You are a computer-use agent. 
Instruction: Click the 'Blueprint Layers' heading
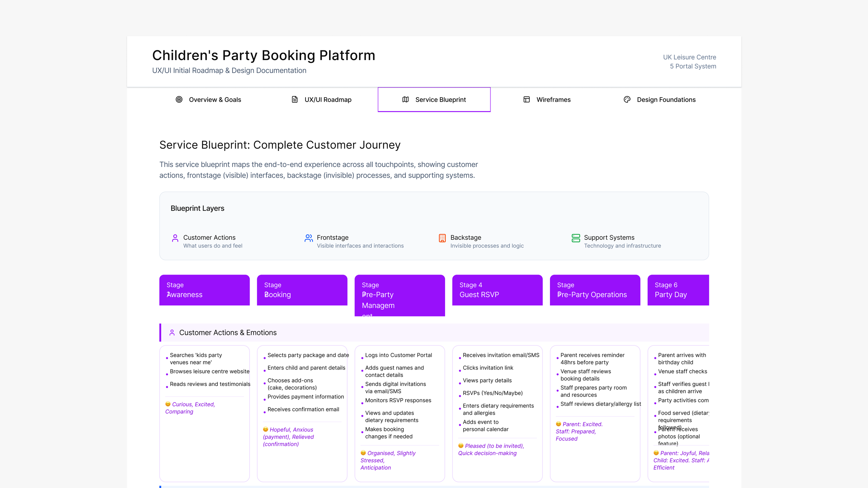[197, 208]
